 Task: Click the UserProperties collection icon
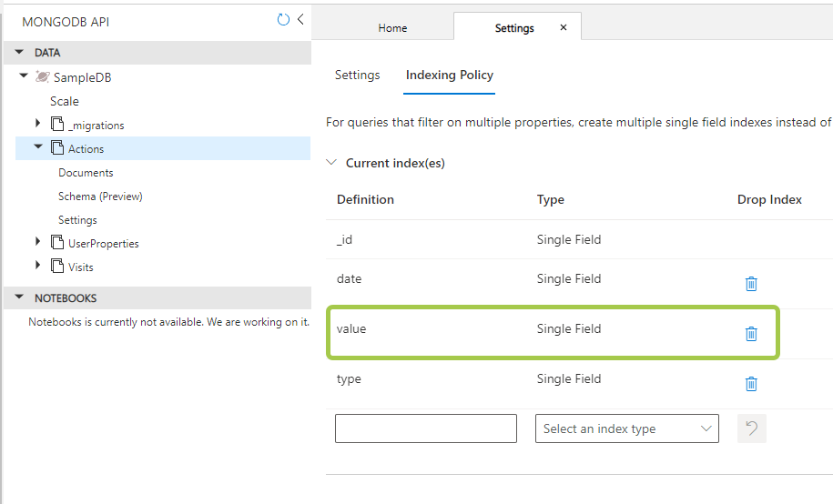click(57, 242)
